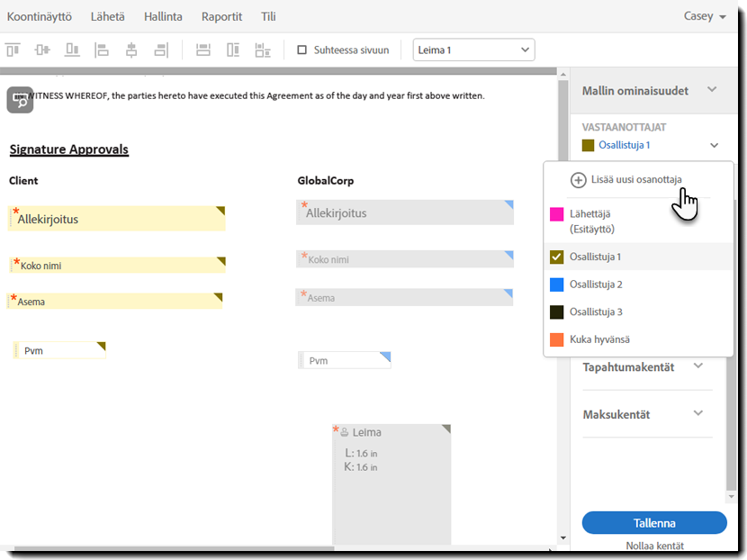Expand the Maksukentät section
The height and width of the screenshot is (560, 747).
pos(697,414)
